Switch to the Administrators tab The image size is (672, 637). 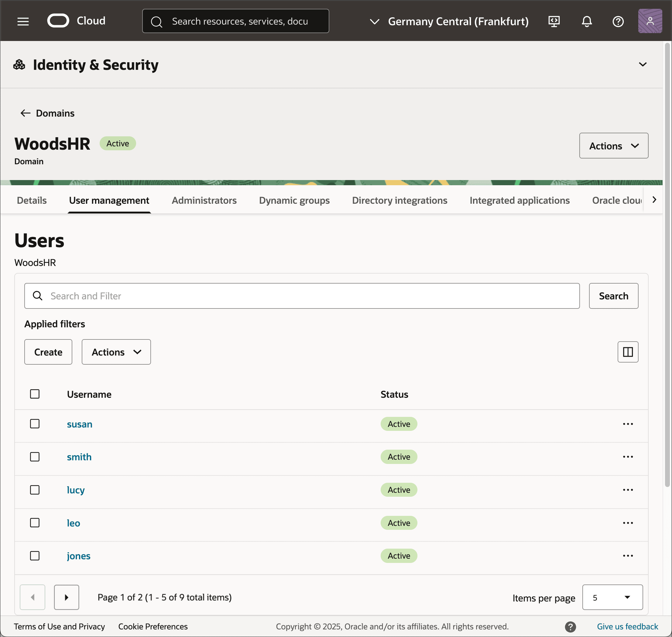(204, 200)
